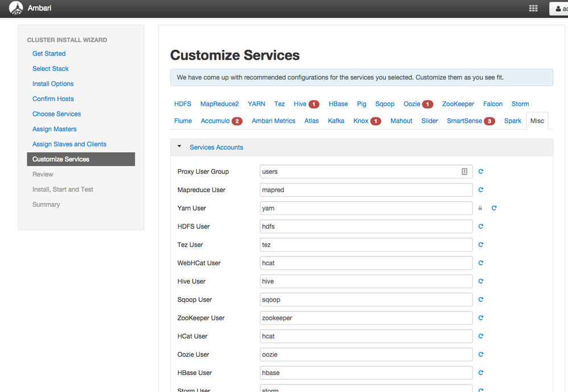The height and width of the screenshot is (392, 568).
Task: Open the admin user dropdown in header
Action: tap(559, 9)
